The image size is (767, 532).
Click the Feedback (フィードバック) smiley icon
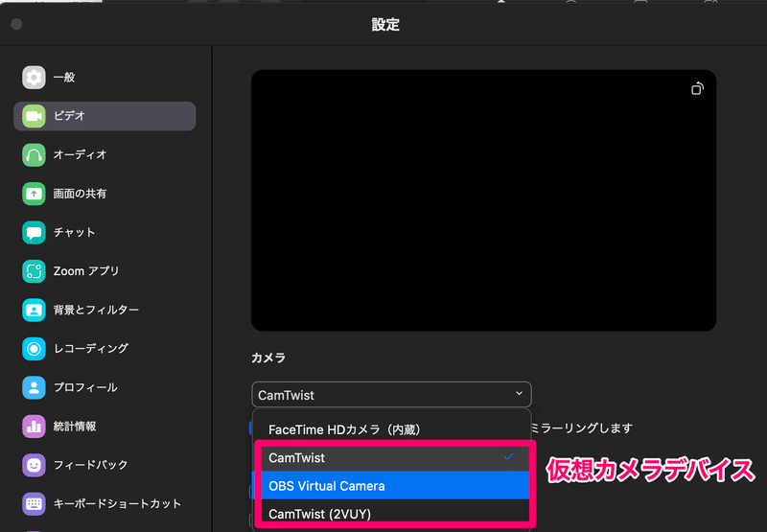tap(34, 465)
